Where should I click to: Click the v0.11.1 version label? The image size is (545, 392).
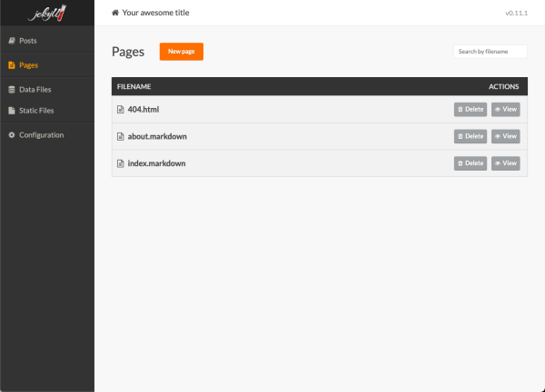[x=517, y=14]
